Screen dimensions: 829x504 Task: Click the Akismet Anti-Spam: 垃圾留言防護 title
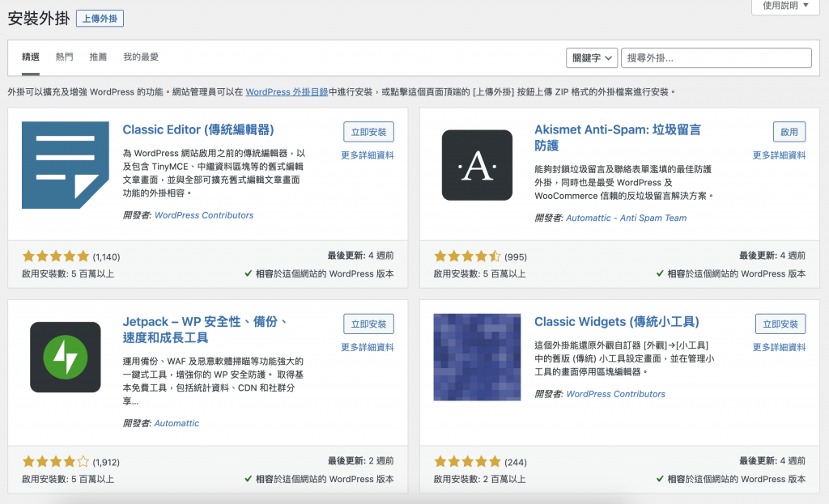click(x=618, y=138)
